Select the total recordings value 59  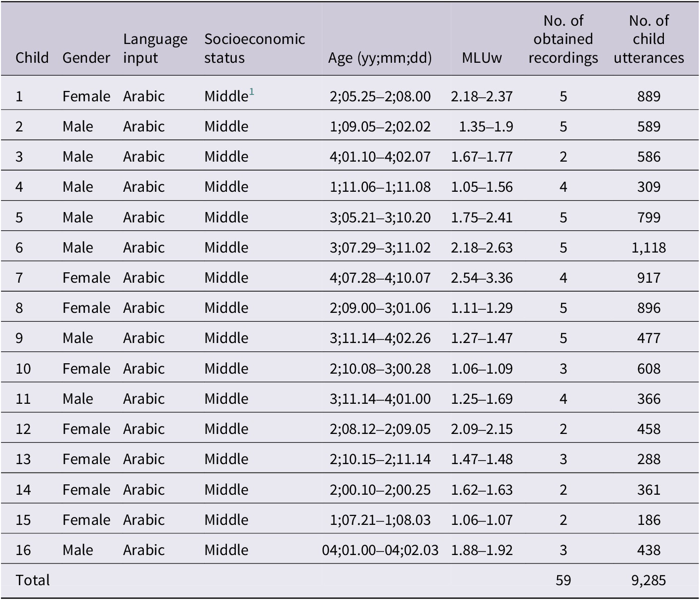(x=563, y=580)
